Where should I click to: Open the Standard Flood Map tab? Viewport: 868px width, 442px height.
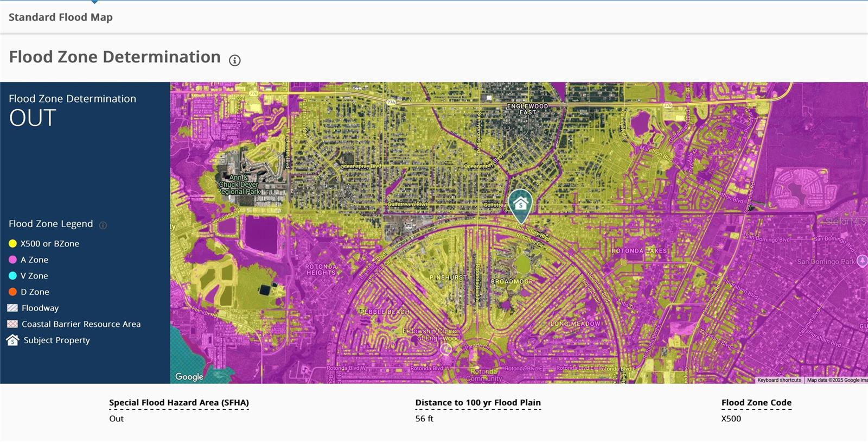click(x=61, y=17)
